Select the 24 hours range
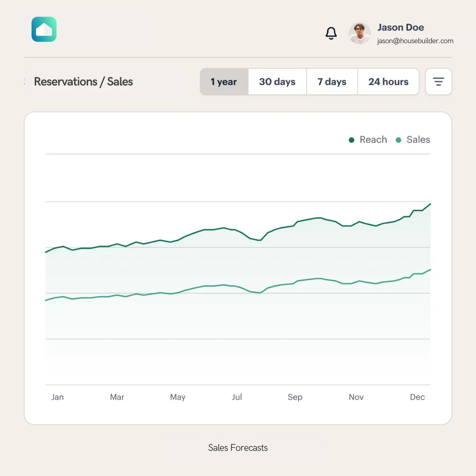This screenshot has height=476, width=476. click(x=388, y=82)
